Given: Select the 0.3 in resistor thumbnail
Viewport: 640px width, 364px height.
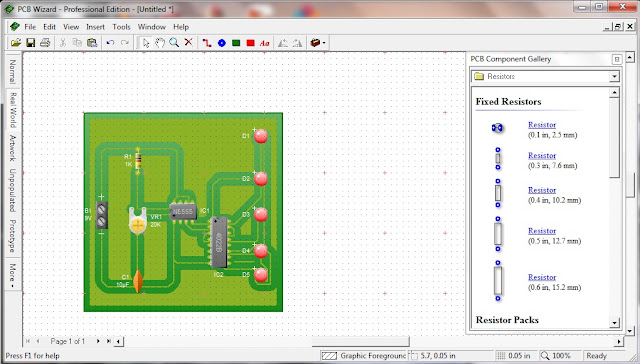Looking at the screenshot, I should [x=498, y=159].
